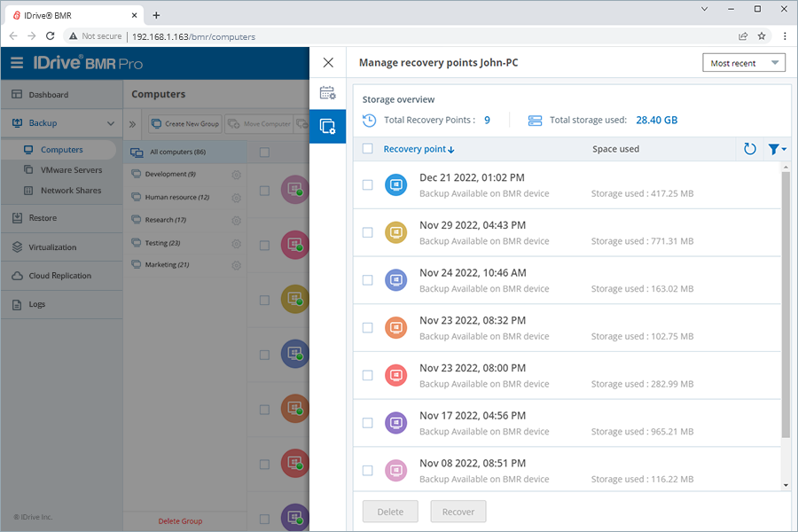Click the Total storage used icon

pyautogui.click(x=535, y=121)
